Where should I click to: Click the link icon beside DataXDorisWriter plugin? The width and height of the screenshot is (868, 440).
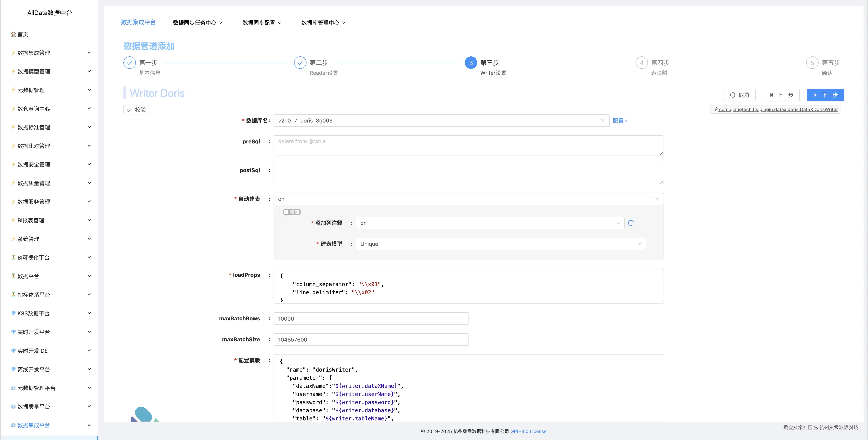pyautogui.click(x=715, y=109)
